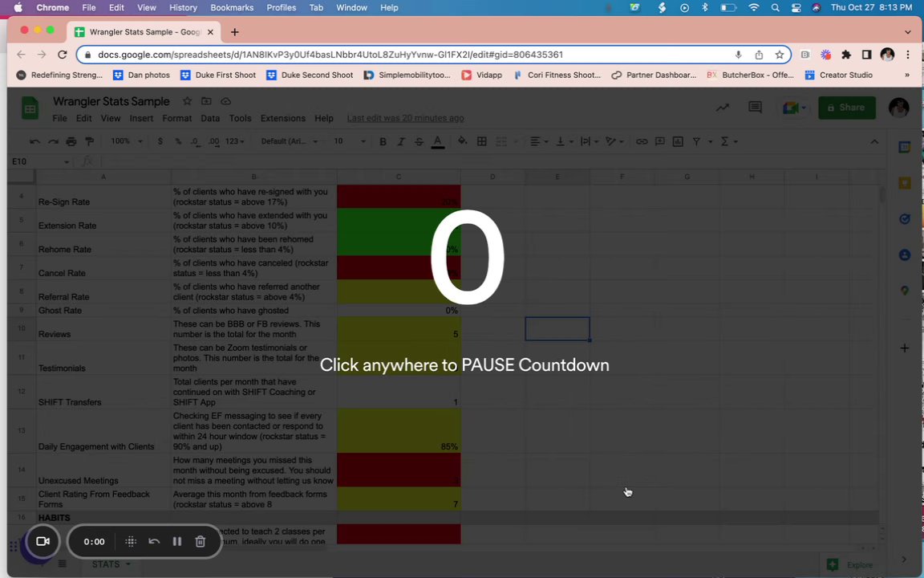The width and height of the screenshot is (924, 578).
Task: Open the text color picker
Action: [437, 141]
